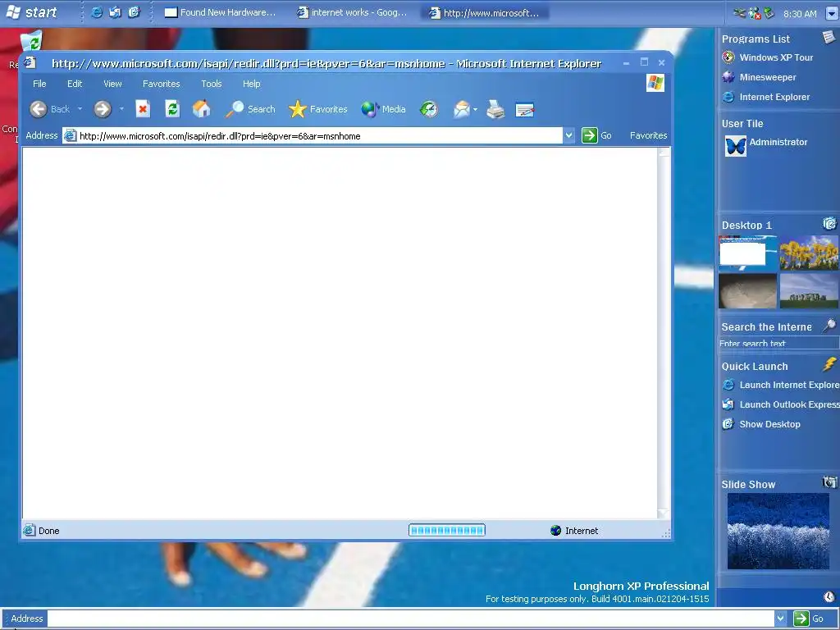Screen dimensions: 840x630
Task: Open the Tools menu
Action: click(x=211, y=84)
